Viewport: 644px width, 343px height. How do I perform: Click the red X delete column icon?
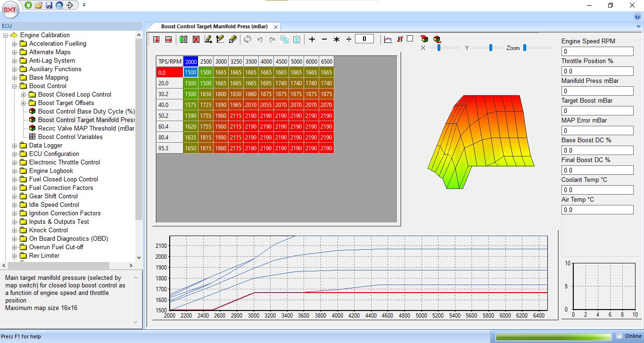coord(196,40)
